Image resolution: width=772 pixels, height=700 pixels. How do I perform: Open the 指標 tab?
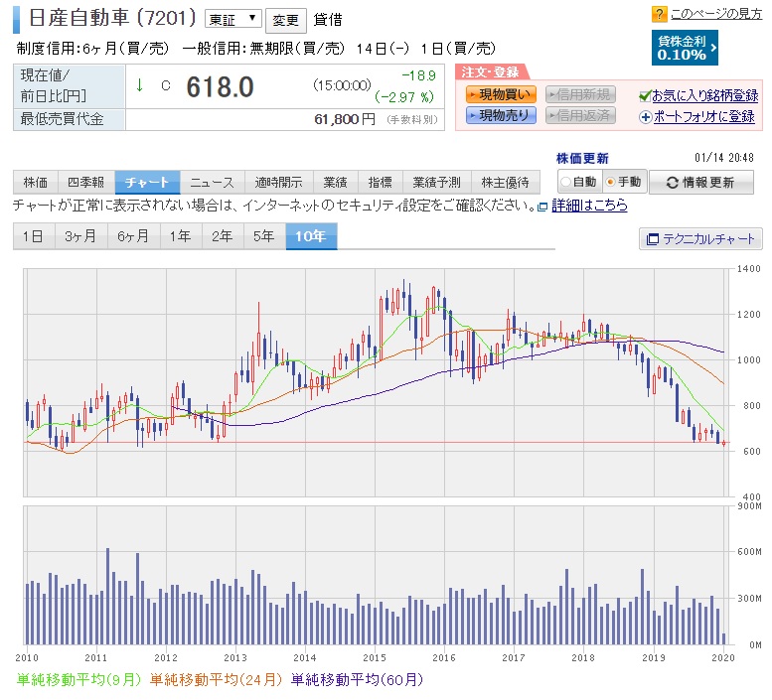[x=381, y=183]
